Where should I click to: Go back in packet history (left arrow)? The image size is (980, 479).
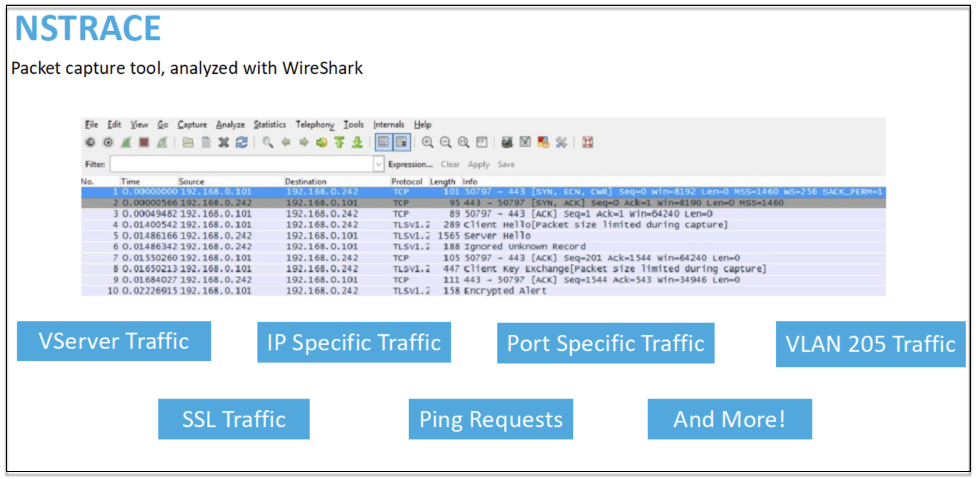[x=286, y=142]
